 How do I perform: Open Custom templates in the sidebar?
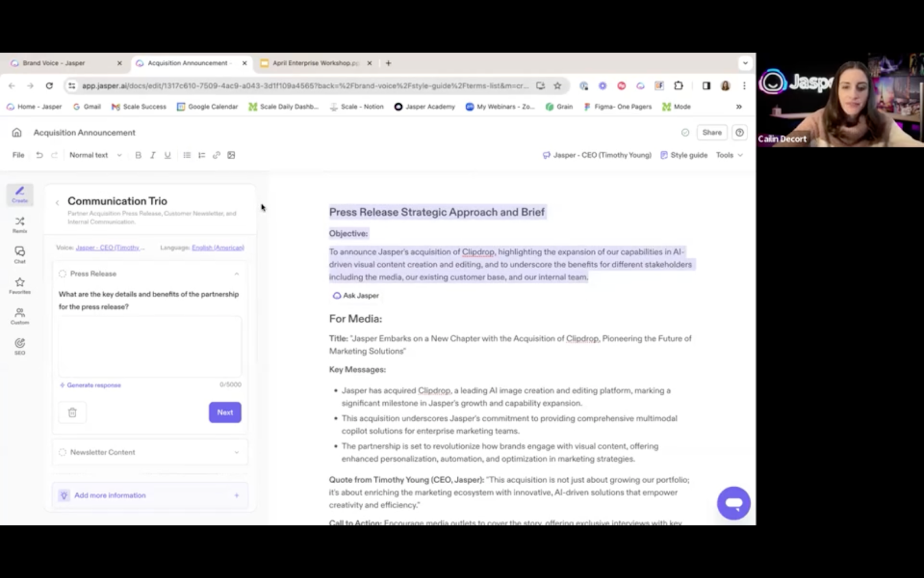(x=20, y=316)
